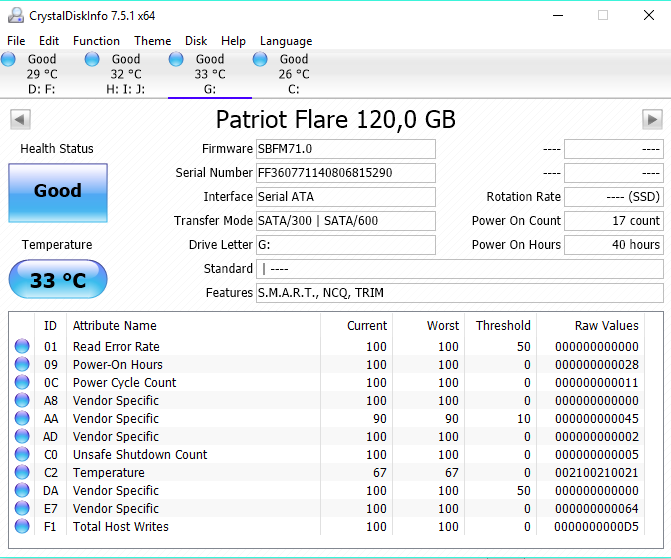The image size is (671, 559).
Task: Click the CrystalDiskInfo app icon in title bar
Action: pyautogui.click(x=11, y=15)
